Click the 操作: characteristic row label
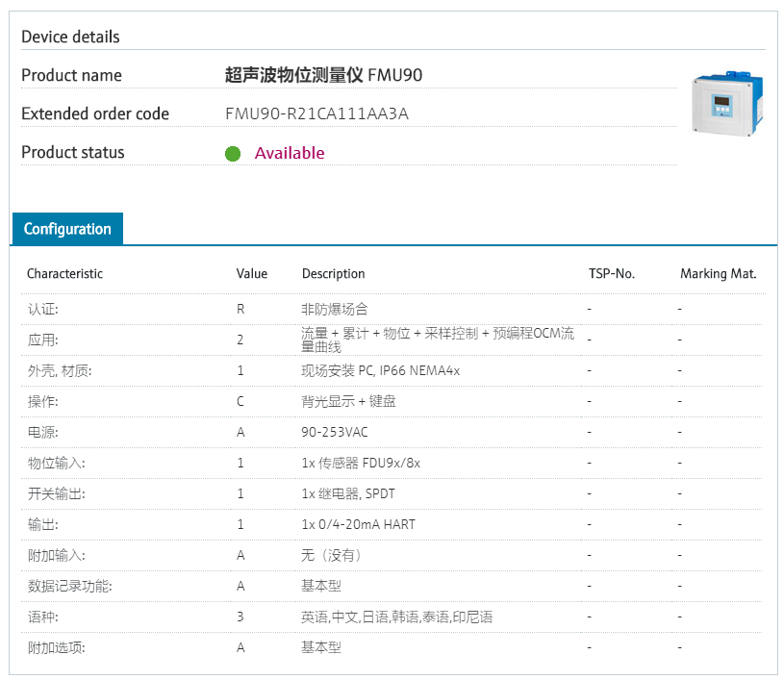 pyautogui.click(x=43, y=401)
